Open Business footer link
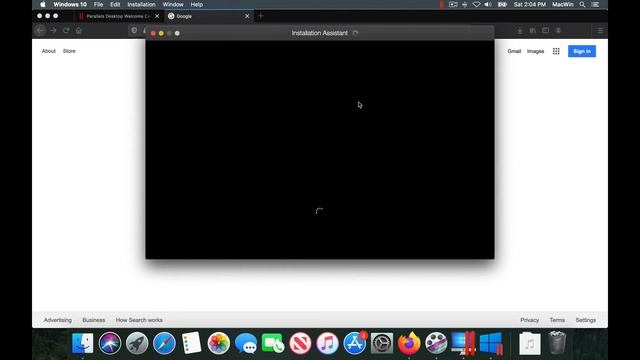 tap(93, 320)
